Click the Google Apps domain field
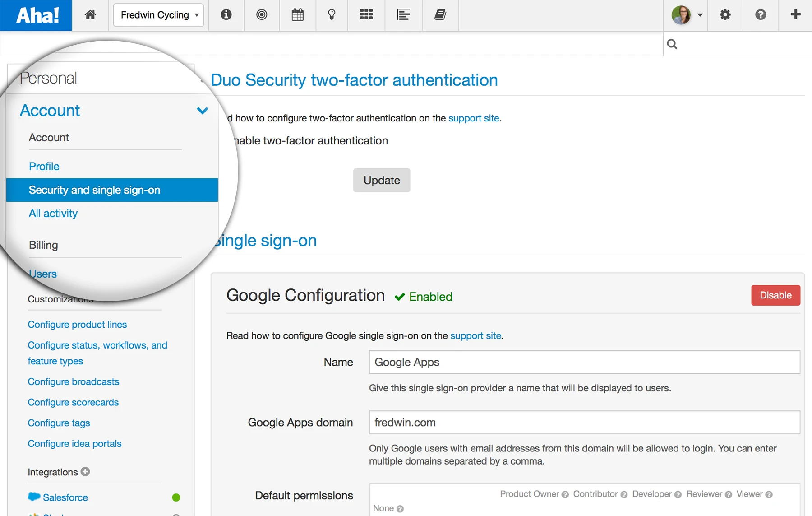Screen dimensions: 812x516 [585, 423]
